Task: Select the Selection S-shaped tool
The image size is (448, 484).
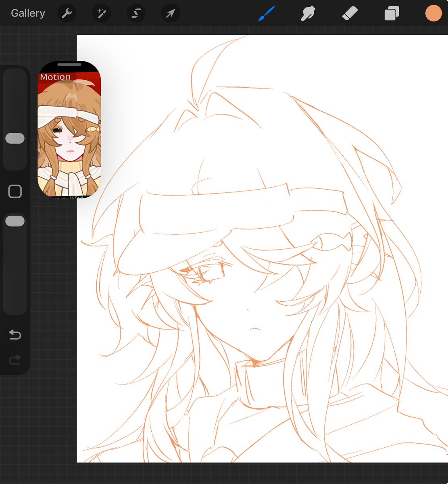Action: [x=136, y=13]
